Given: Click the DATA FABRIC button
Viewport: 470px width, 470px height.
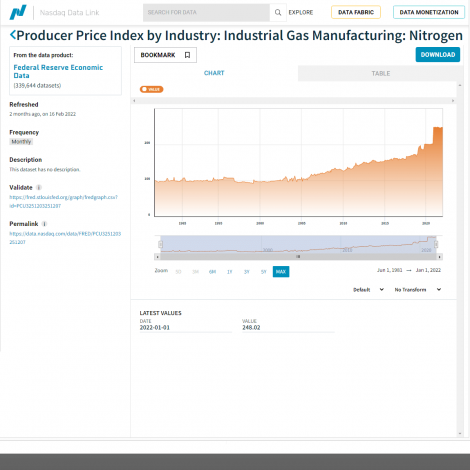Looking at the screenshot, I should tap(356, 12).
